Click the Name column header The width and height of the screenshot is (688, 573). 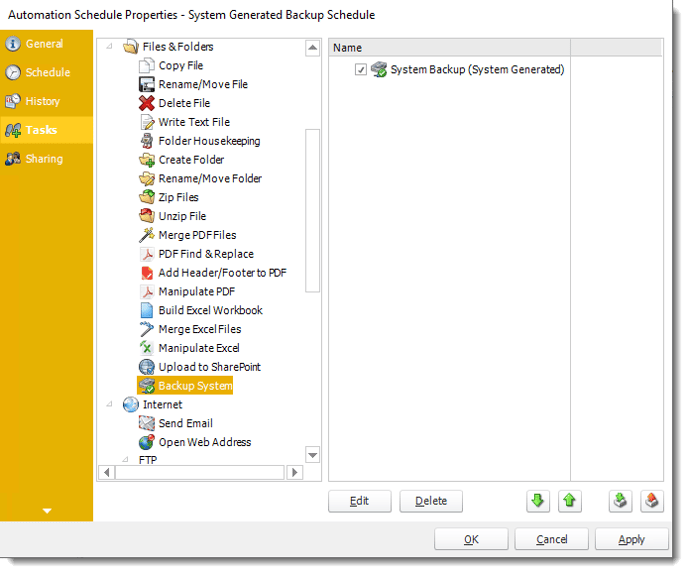pyautogui.click(x=449, y=47)
